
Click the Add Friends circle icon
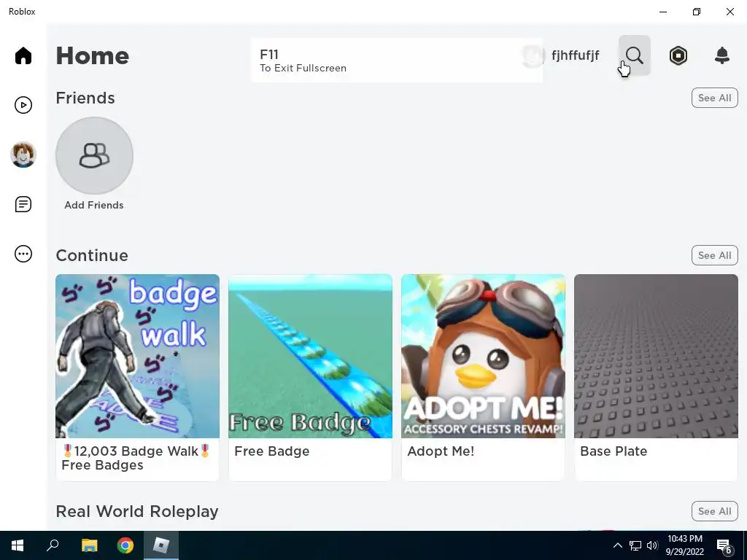tap(94, 156)
